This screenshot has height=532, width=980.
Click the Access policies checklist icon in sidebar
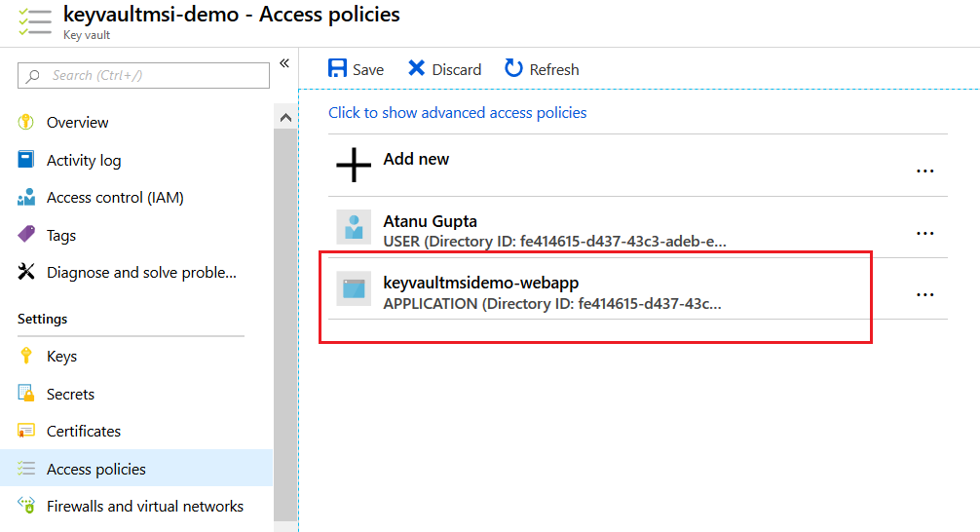(x=26, y=469)
